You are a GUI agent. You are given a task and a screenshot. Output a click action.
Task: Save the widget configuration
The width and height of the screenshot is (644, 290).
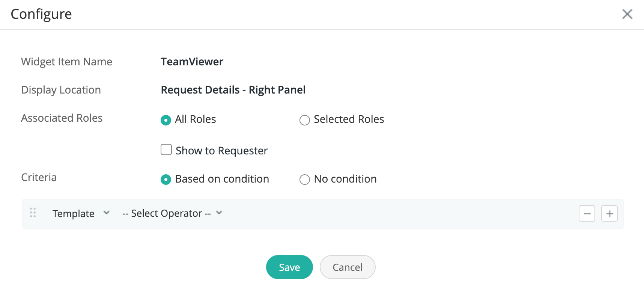click(289, 267)
